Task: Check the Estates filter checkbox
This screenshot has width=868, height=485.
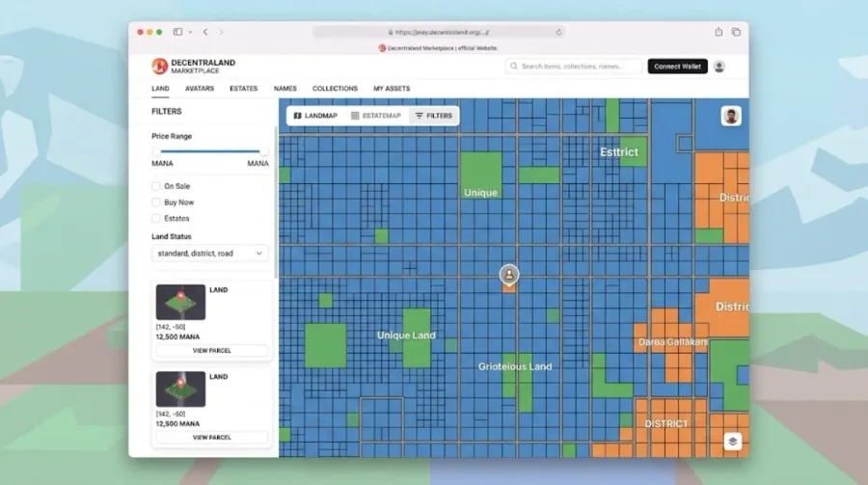Action: 156,218
